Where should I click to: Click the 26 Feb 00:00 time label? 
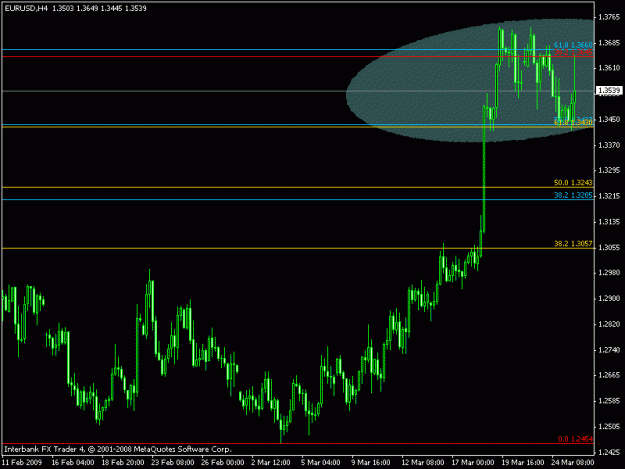coord(222,463)
